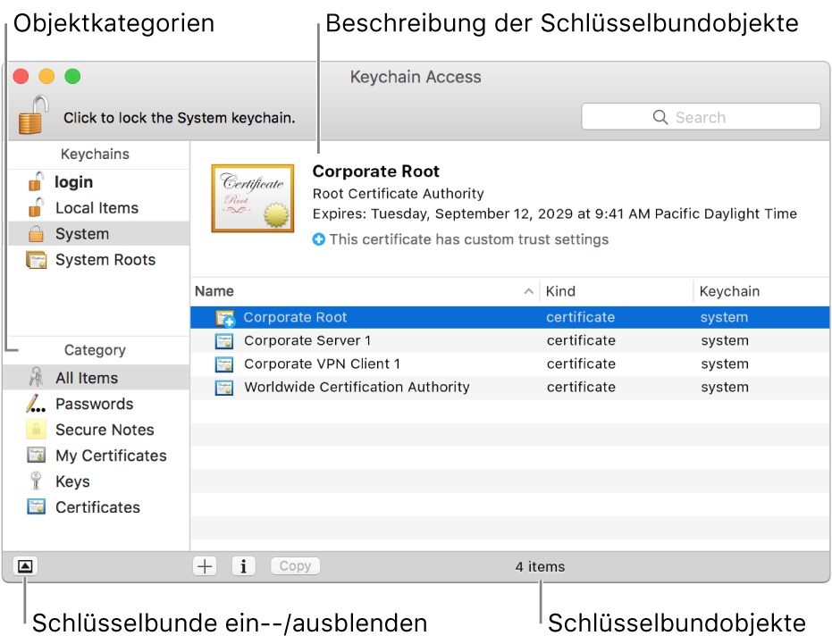
Task: Select the System keychain
Action: (98, 233)
